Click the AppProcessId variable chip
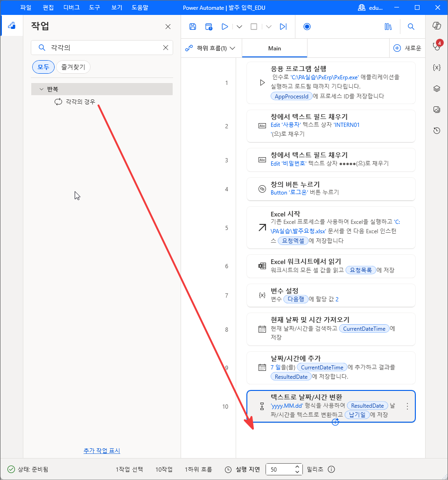The width and height of the screenshot is (448, 480). (291, 96)
